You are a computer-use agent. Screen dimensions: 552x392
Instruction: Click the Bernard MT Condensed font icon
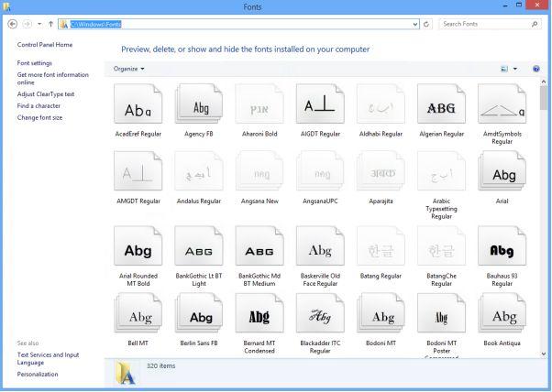pyautogui.click(x=259, y=313)
